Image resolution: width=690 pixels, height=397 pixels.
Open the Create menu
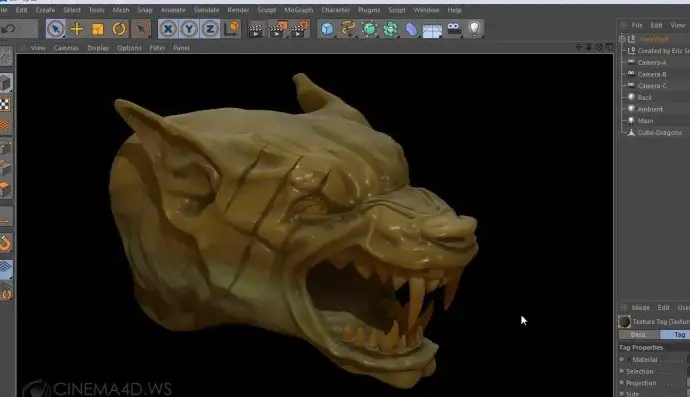tap(45, 10)
